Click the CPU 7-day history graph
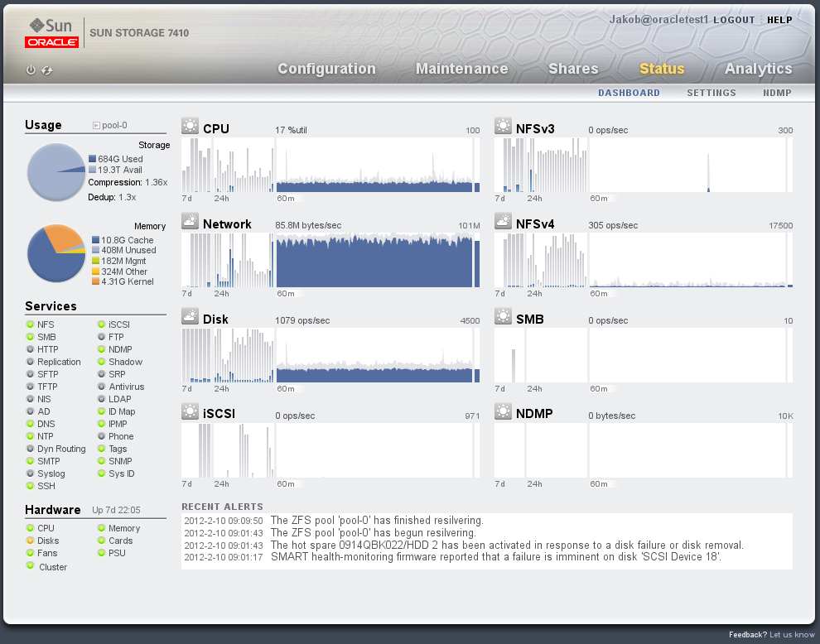 click(x=196, y=165)
